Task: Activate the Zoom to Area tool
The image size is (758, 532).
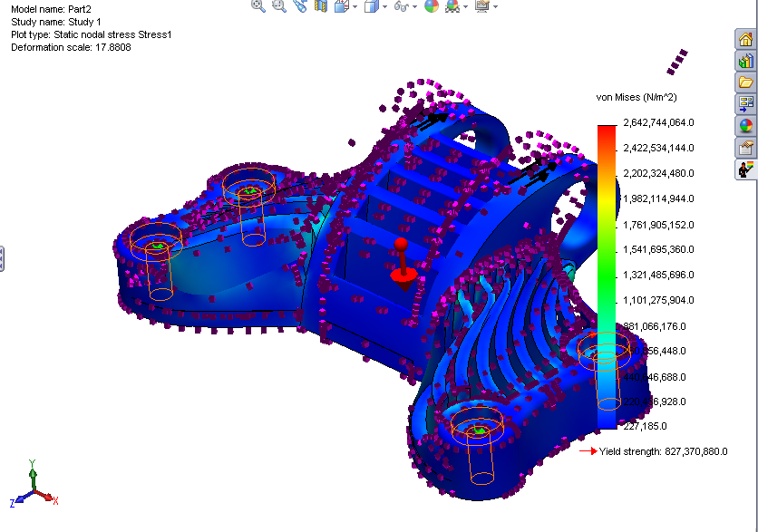Action: click(279, 7)
